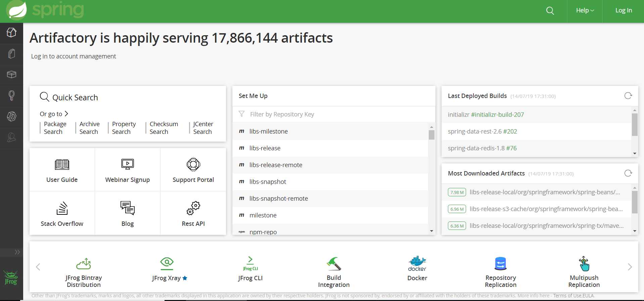The height and width of the screenshot is (301, 644).
Task: Click Set Me Up scroll down arrow
Action: click(x=431, y=231)
